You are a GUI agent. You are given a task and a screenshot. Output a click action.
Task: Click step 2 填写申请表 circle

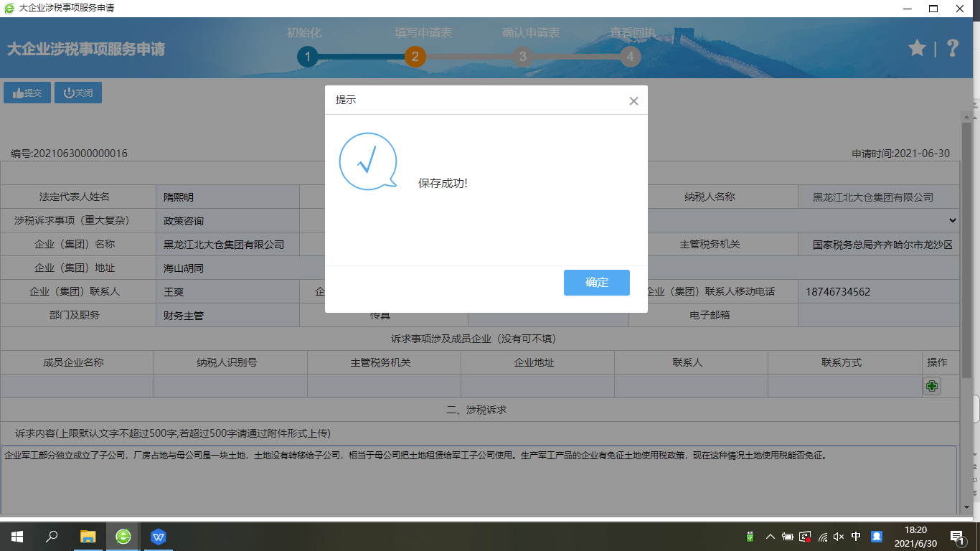(415, 57)
